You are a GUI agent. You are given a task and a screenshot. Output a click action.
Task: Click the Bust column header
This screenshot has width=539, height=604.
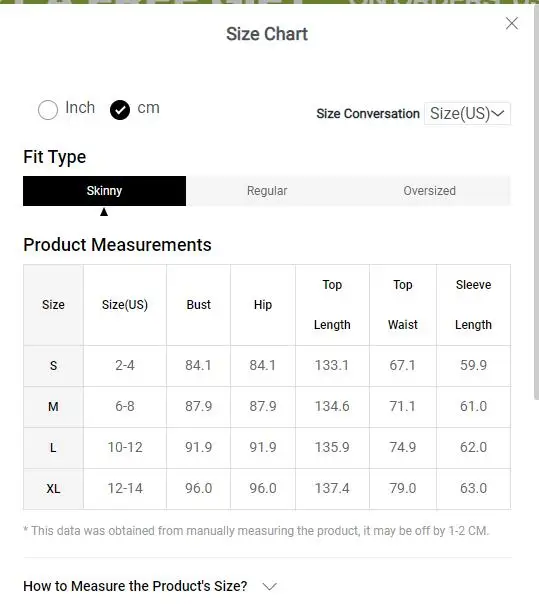[198, 305]
